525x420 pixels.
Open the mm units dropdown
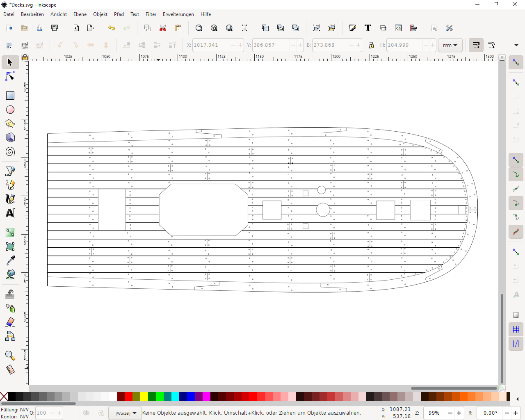(x=450, y=45)
